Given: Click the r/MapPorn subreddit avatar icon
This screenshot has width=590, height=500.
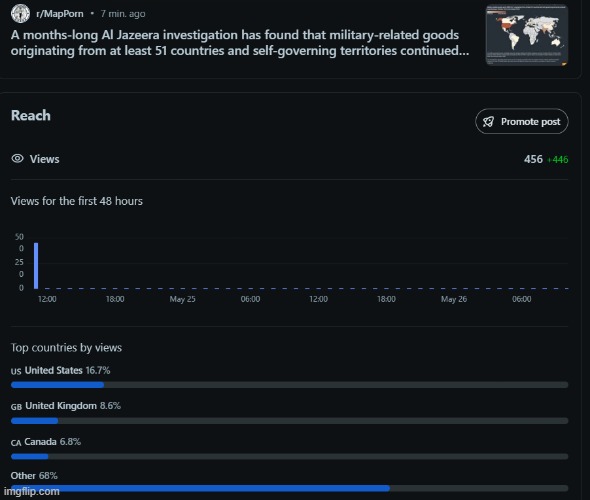Looking at the screenshot, I should [x=20, y=13].
